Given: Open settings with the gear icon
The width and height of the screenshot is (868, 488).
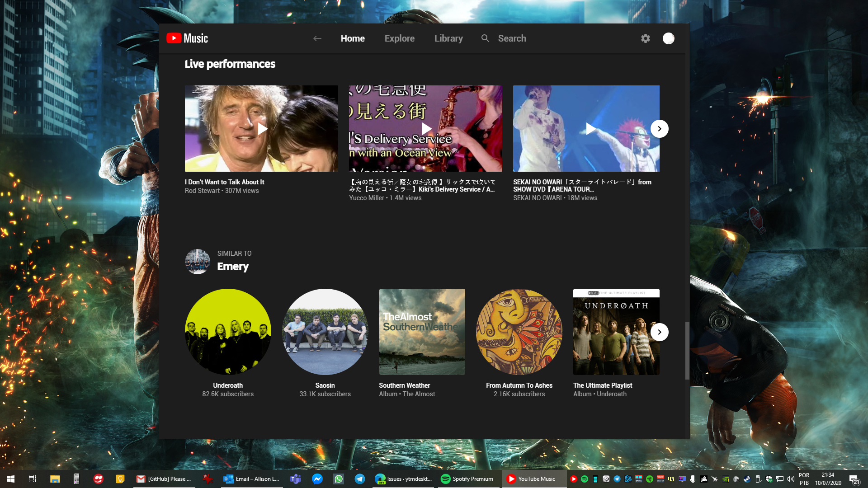Looking at the screenshot, I should [x=646, y=38].
